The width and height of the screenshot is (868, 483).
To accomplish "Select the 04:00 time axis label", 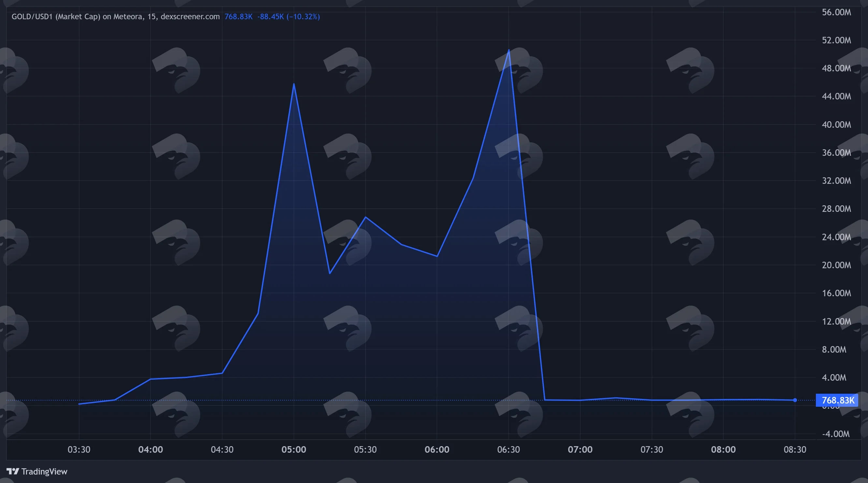I will coord(151,450).
